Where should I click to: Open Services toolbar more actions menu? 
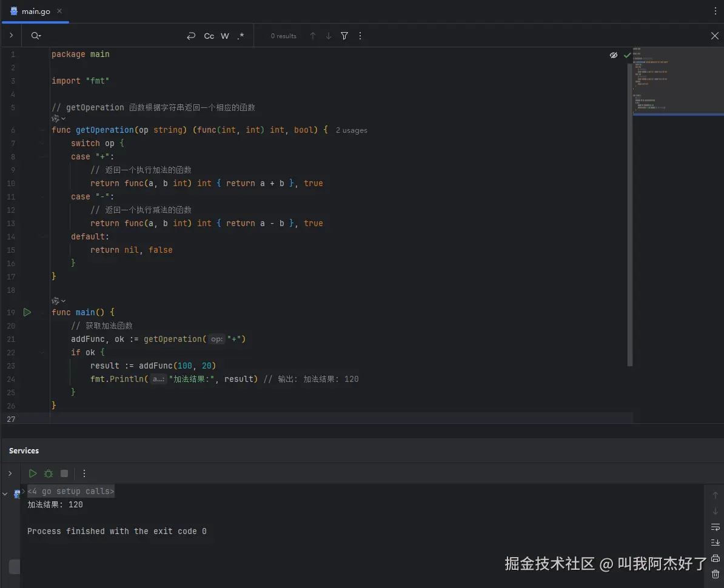coord(84,473)
